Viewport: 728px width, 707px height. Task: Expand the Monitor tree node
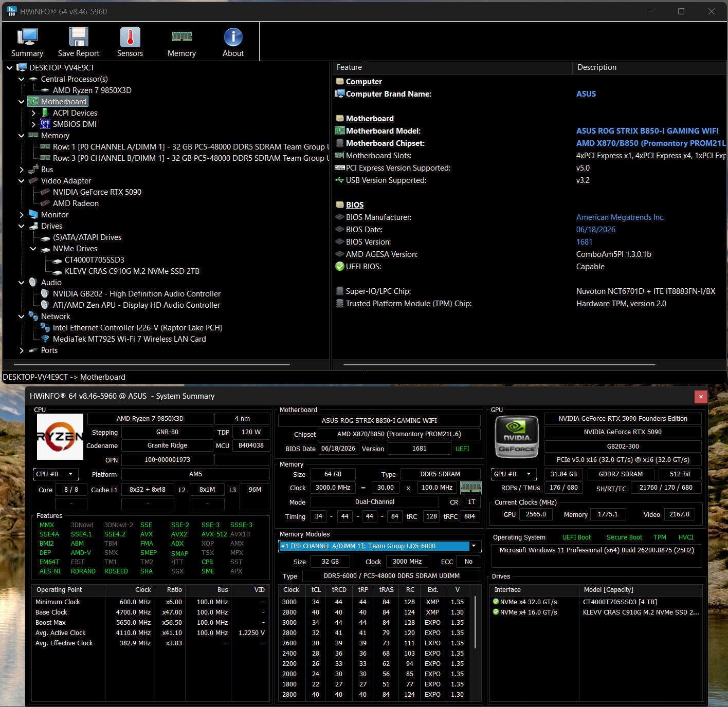[x=22, y=214]
